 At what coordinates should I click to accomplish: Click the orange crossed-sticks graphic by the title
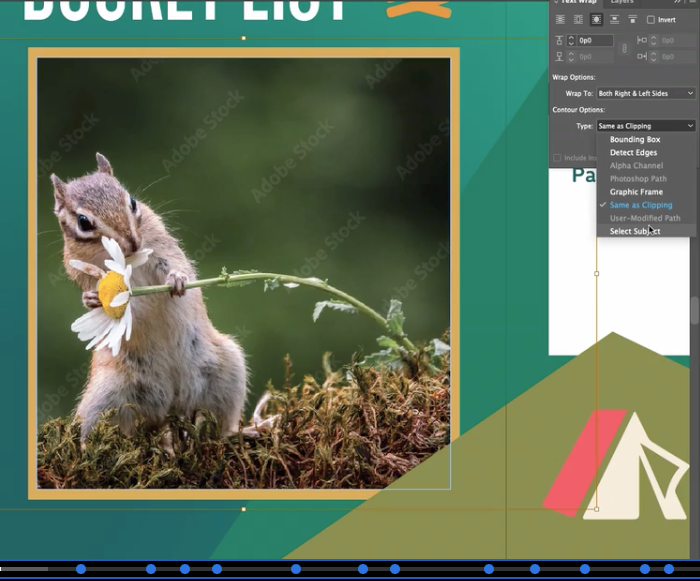pyautogui.click(x=419, y=9)
